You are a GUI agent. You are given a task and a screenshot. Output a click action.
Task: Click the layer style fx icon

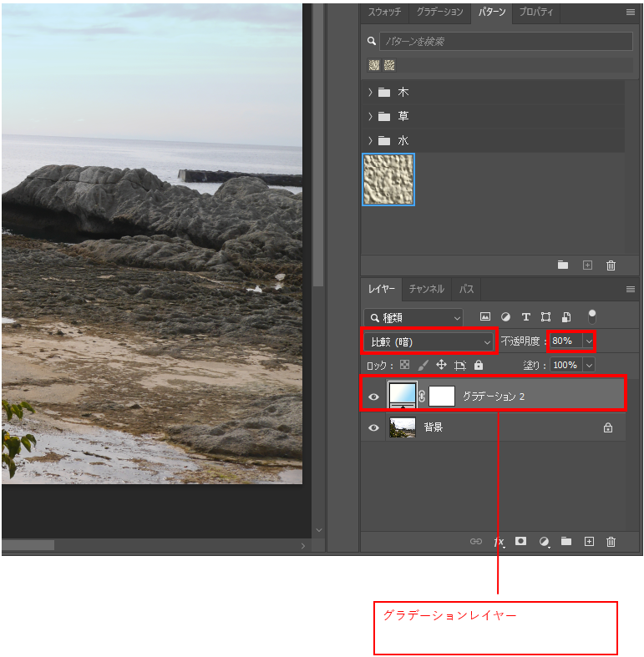pyautogui.click(x=499, y=542)
